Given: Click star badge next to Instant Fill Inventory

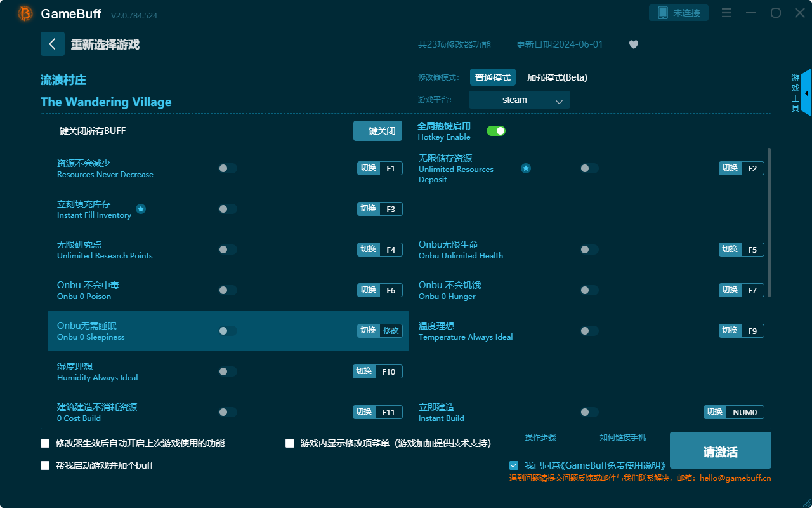Looking at the screenshot, I should [141, 209].
